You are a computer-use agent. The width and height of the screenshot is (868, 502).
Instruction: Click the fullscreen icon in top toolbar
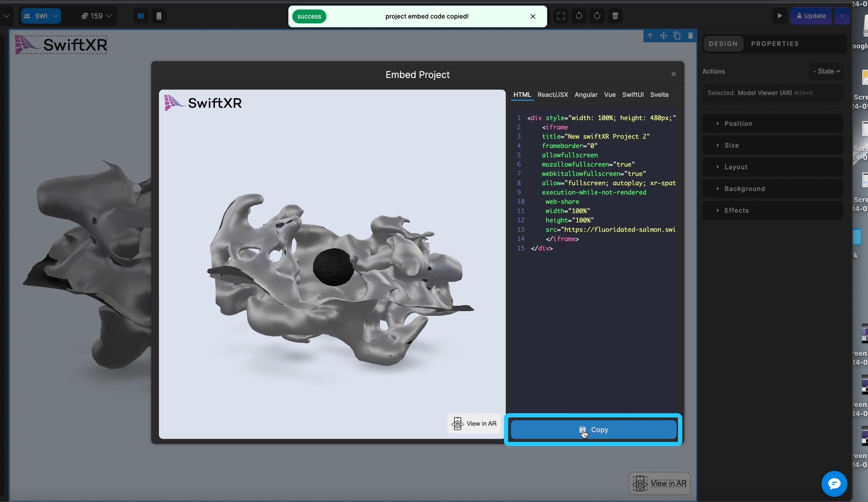pyautogui.click(x=561, y=16)
